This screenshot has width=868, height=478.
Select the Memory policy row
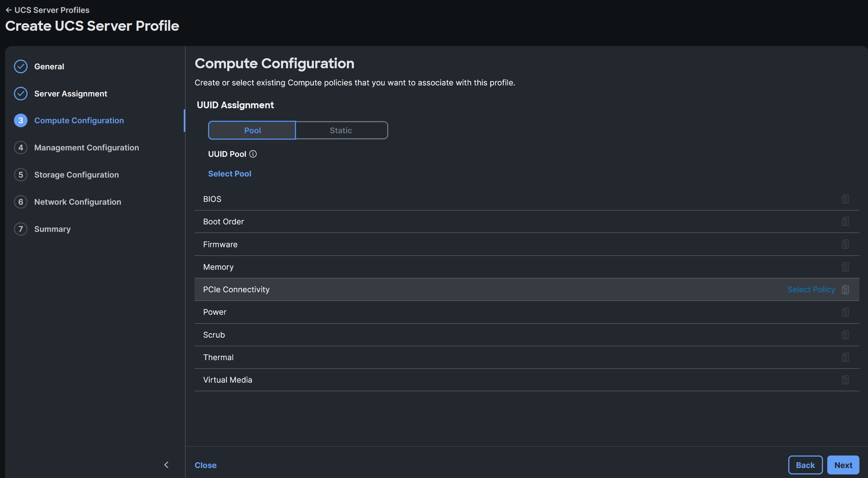tap(527, 267)
